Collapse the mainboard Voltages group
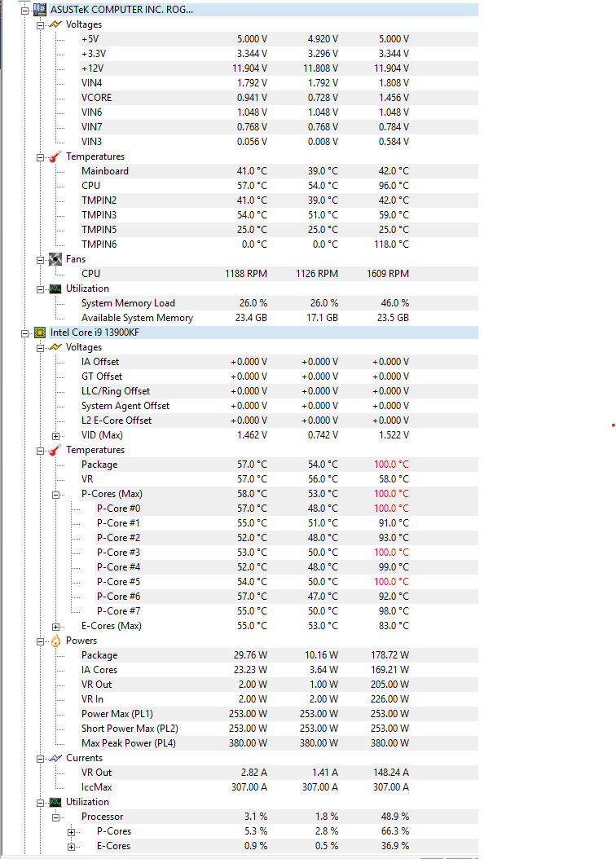This screenshot has height=859, width=616. point(40,25)
